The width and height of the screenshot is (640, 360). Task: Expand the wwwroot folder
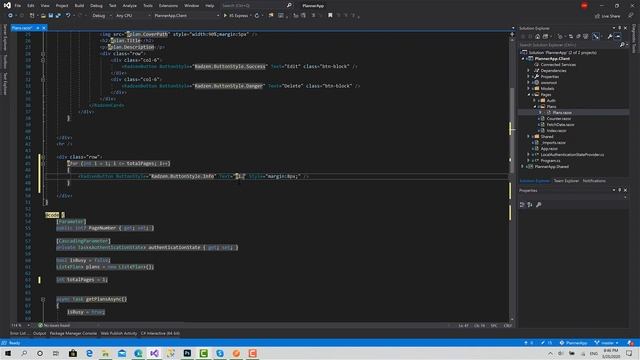529,82
